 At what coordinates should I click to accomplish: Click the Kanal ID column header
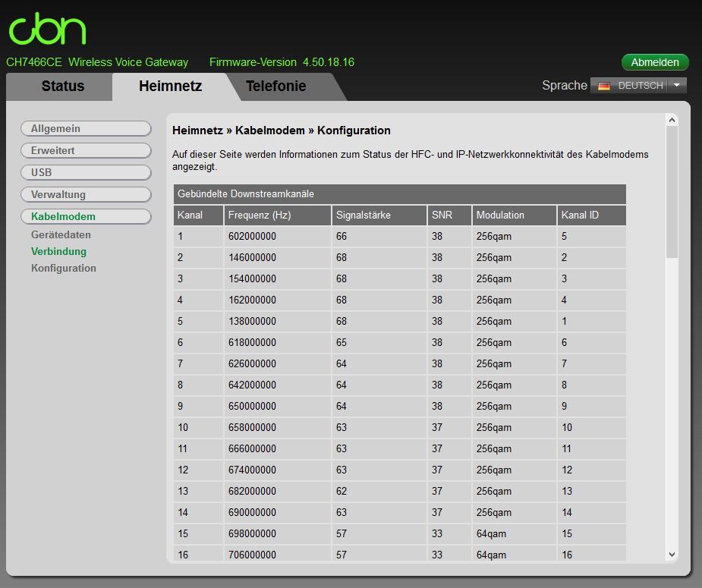pos(591,215)
